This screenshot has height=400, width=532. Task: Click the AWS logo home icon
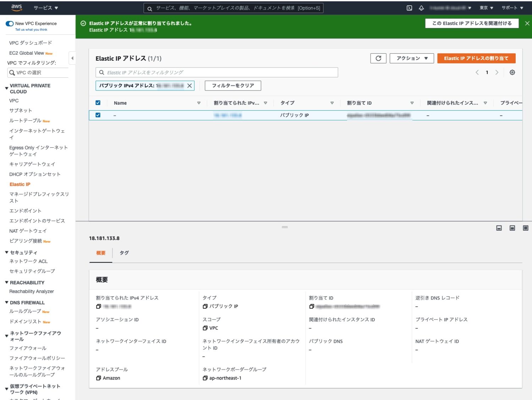(x=17, y=8)
